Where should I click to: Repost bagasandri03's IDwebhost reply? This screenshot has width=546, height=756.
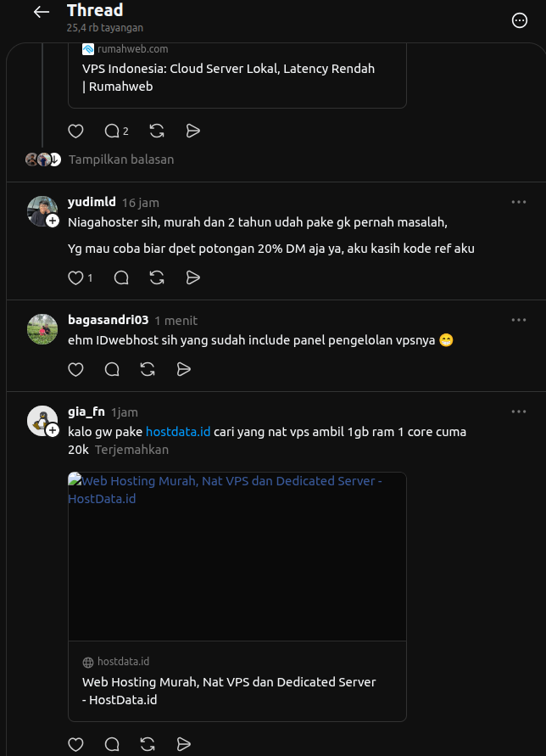[x=148, y=369]
